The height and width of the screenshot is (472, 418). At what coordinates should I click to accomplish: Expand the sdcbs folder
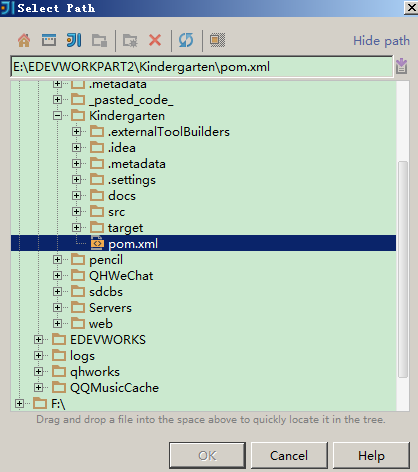point(57,292)
